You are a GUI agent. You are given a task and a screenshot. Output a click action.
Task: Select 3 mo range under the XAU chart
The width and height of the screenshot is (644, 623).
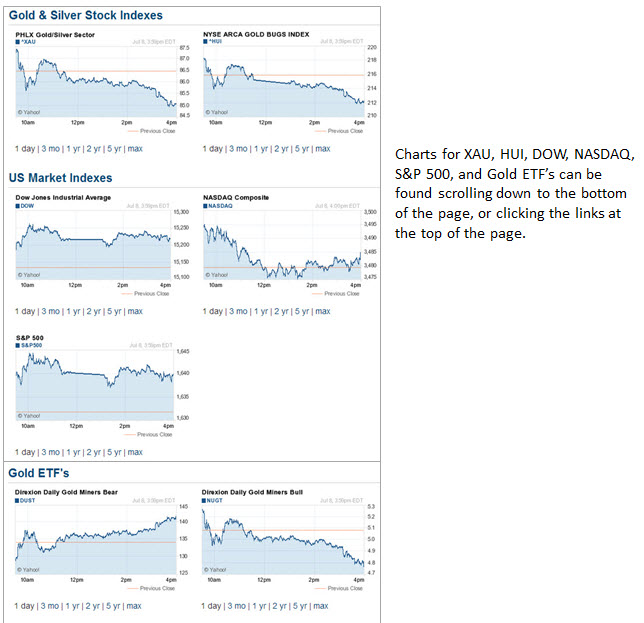coord(49,148)
